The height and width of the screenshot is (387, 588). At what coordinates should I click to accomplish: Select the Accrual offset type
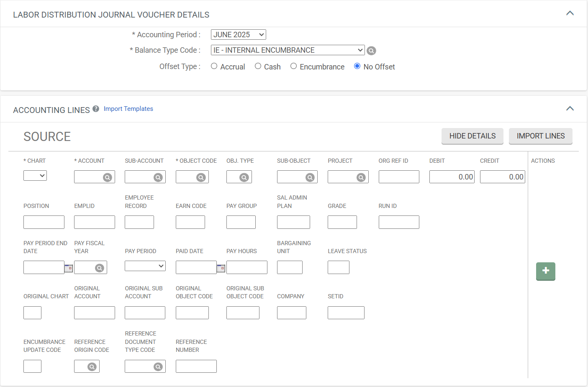click(x=214, y=66)
